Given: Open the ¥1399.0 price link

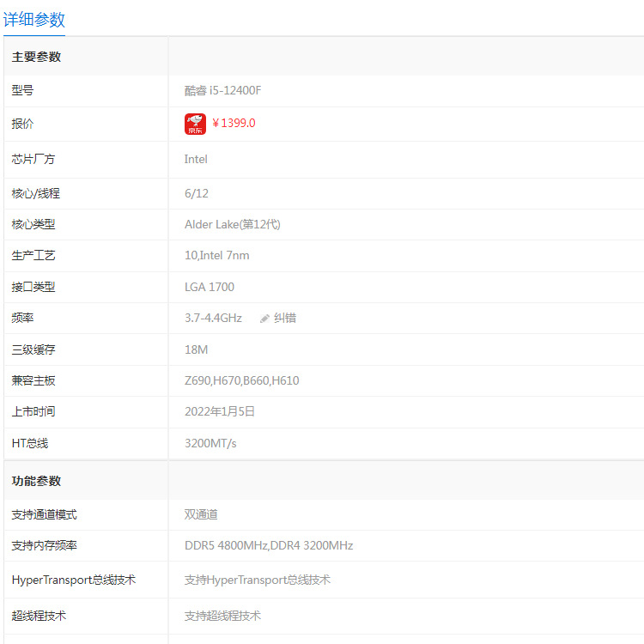Looking at the screenshot, I should click(x=234, y=123).
